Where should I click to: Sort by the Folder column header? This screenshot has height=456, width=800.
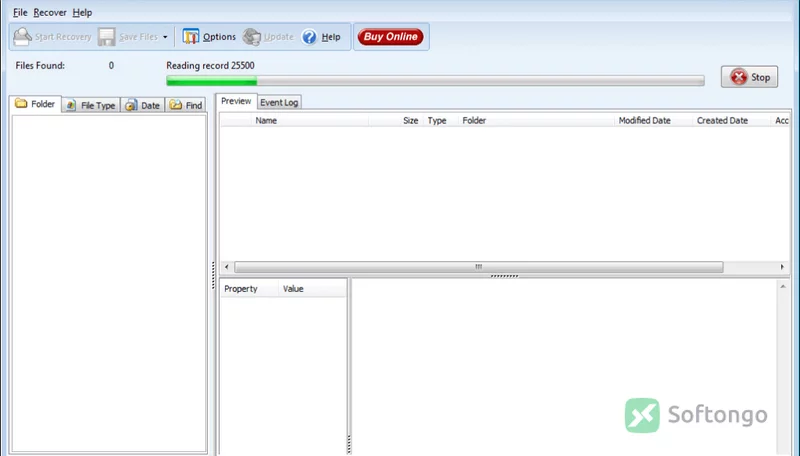[536, 120]
